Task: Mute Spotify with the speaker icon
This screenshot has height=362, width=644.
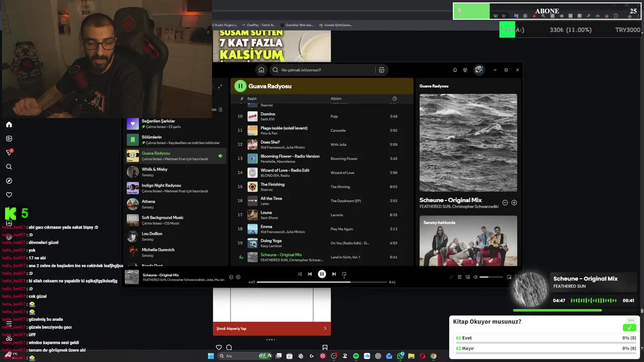Action: (x=475, y=277)
